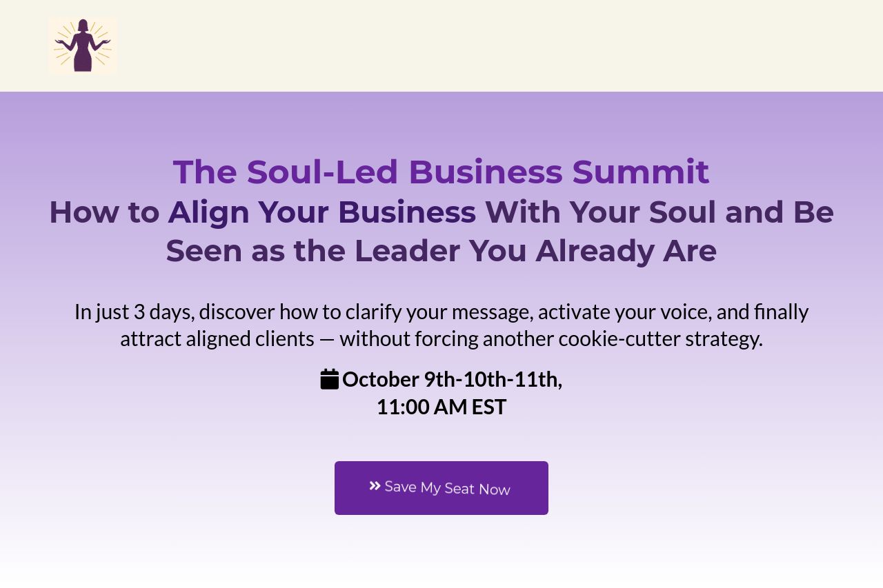Click the word "Now" on the purple button
Viewport: 883px width, 588px height.
495,489
